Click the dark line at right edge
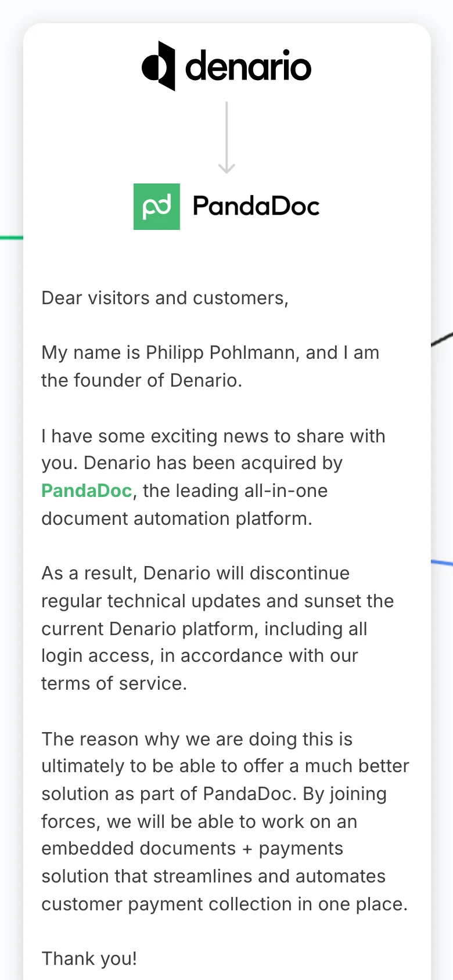This screenshot has width=453, height=980. point(443,339)
